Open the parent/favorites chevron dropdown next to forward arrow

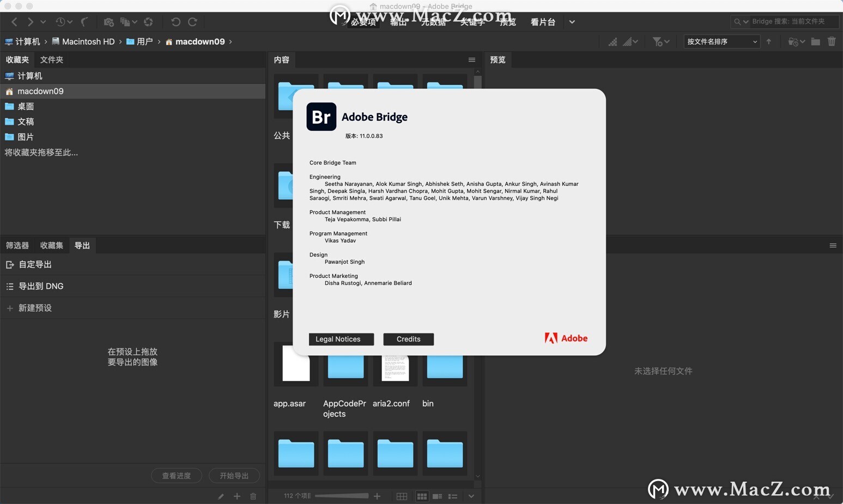point(44,22)
